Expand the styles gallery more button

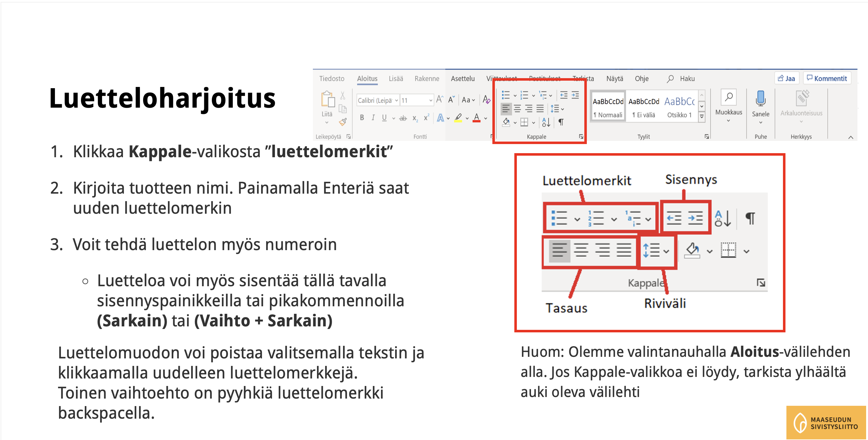[x=702, y=116]
